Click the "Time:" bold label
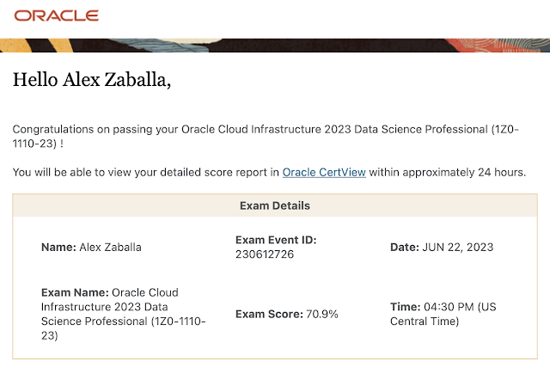 coord(405,307)
